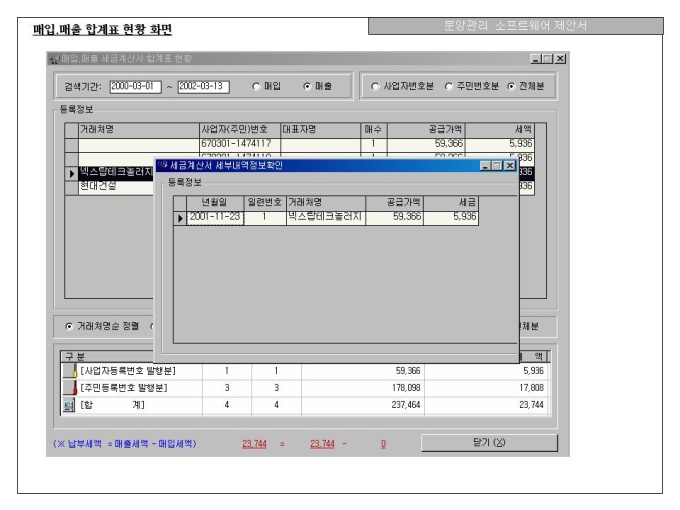Minimize the 세금계산서 세부내역정보확인 dialog

[x=486, y=166]
